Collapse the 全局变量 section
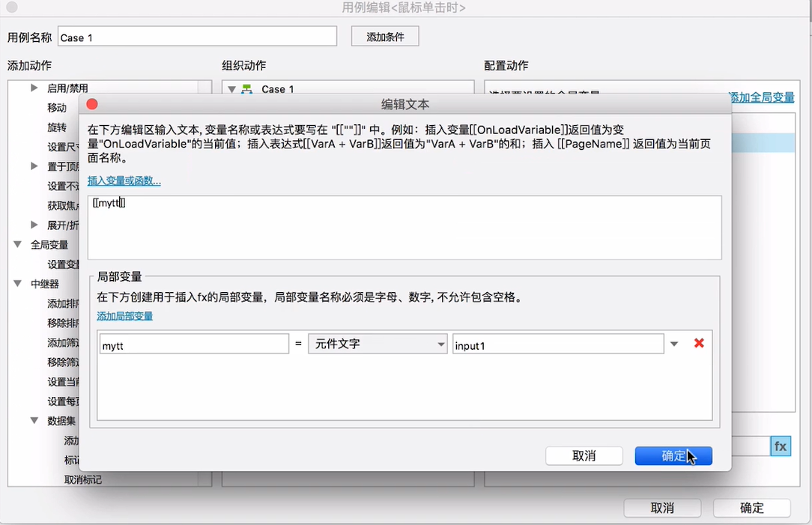Screen dimensions: 812x525 click(18, 244)
